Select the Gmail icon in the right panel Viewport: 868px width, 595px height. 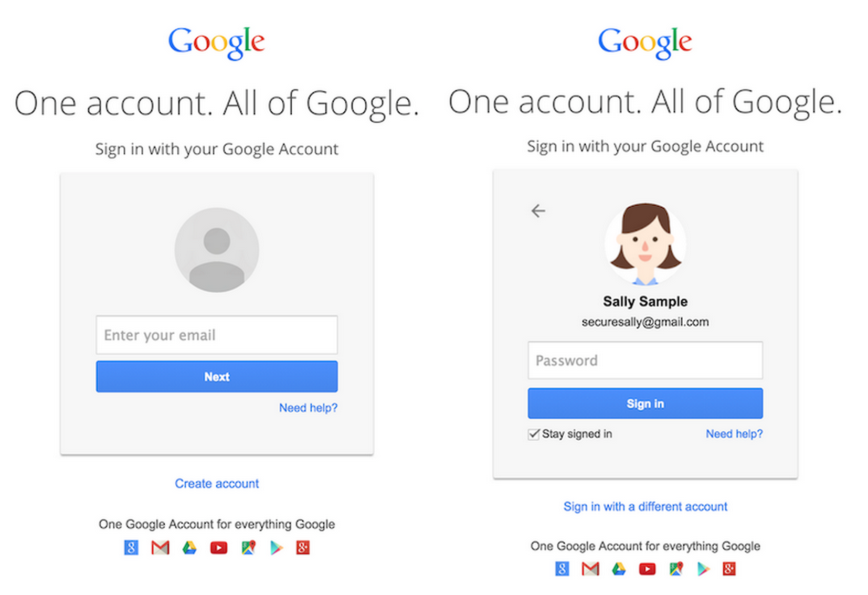(x=590, y=568)
